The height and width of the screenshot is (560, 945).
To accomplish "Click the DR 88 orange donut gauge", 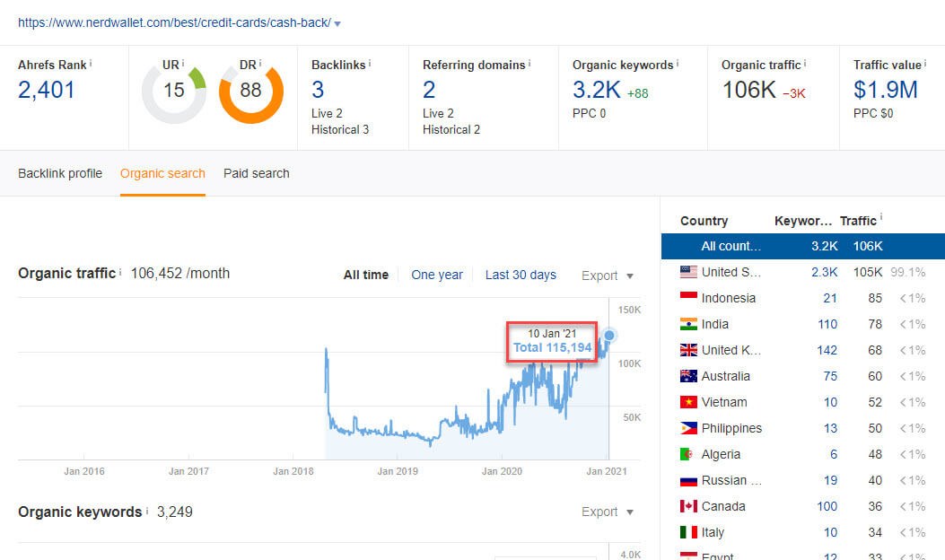I will [x=250, y=91].
